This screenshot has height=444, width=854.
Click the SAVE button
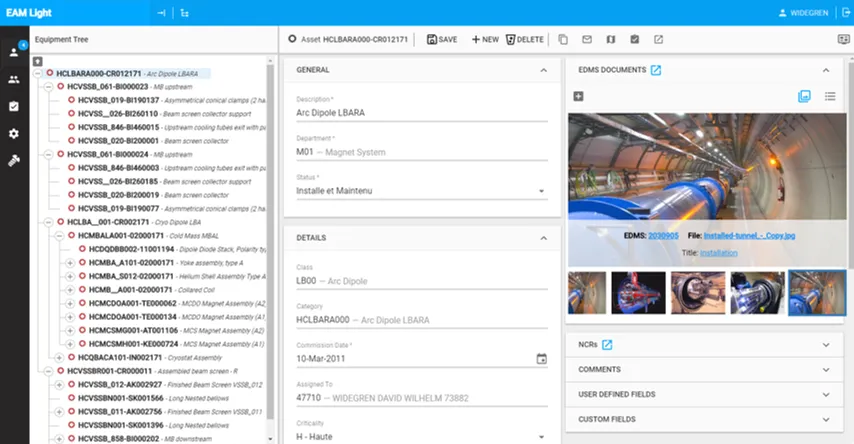tap(441, 39)
